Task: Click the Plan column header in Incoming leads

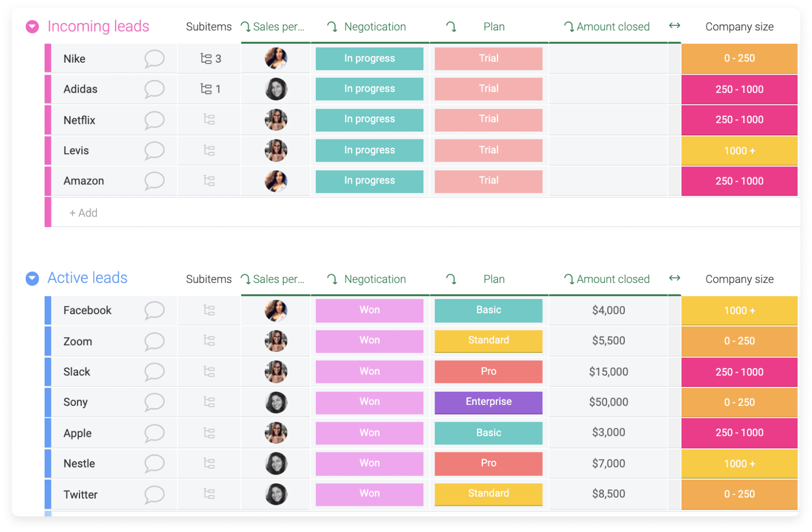Action: (494, 27)
